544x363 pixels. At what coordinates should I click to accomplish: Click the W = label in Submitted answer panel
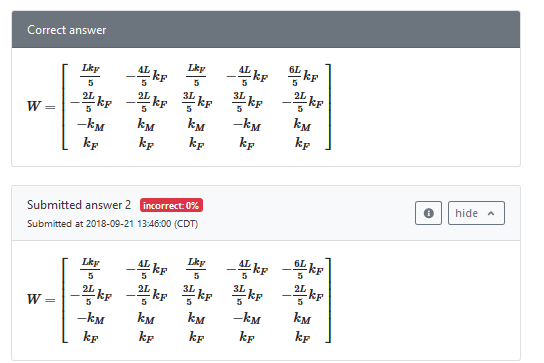pos(41,299)
